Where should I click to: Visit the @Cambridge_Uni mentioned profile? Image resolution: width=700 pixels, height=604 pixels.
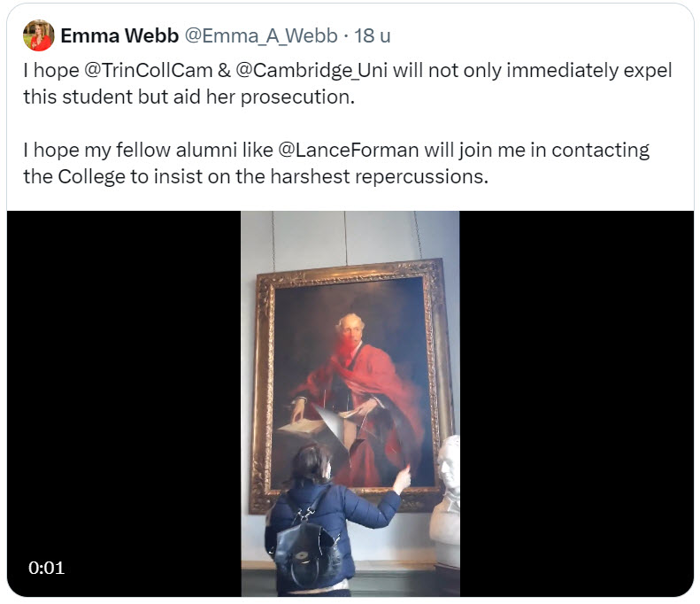(x=313, y=71)
